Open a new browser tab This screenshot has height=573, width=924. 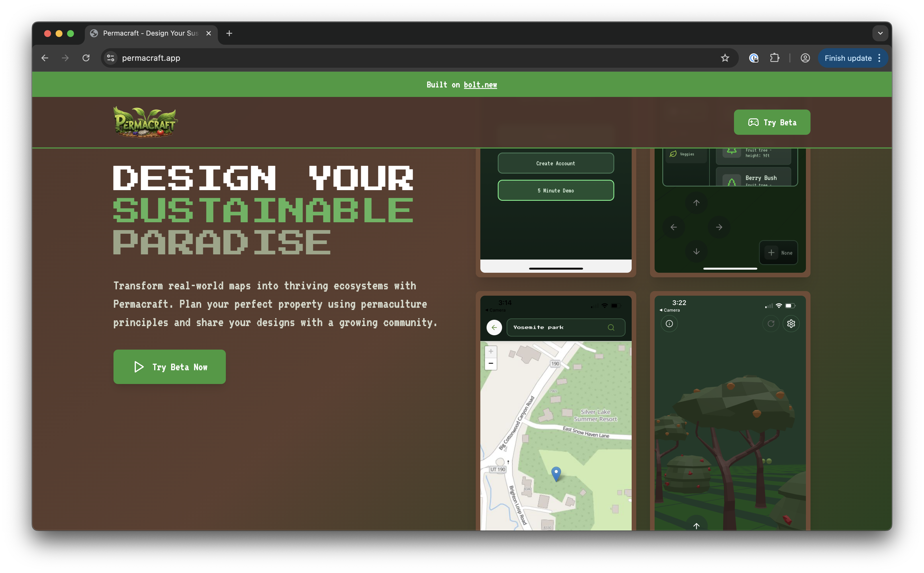click(229, 33)
